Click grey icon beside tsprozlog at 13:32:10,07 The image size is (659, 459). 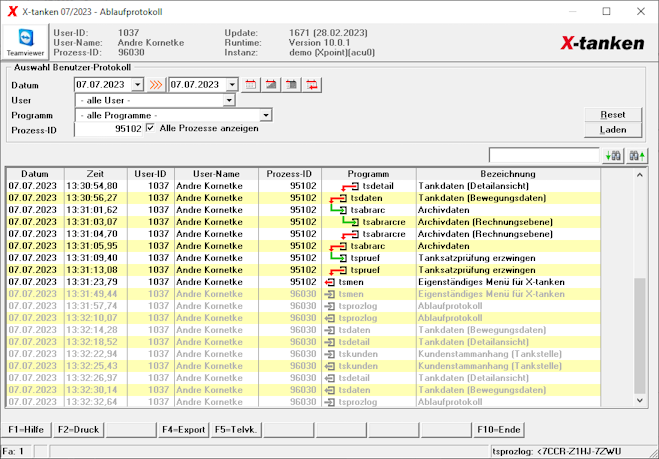tap(330, 318)
